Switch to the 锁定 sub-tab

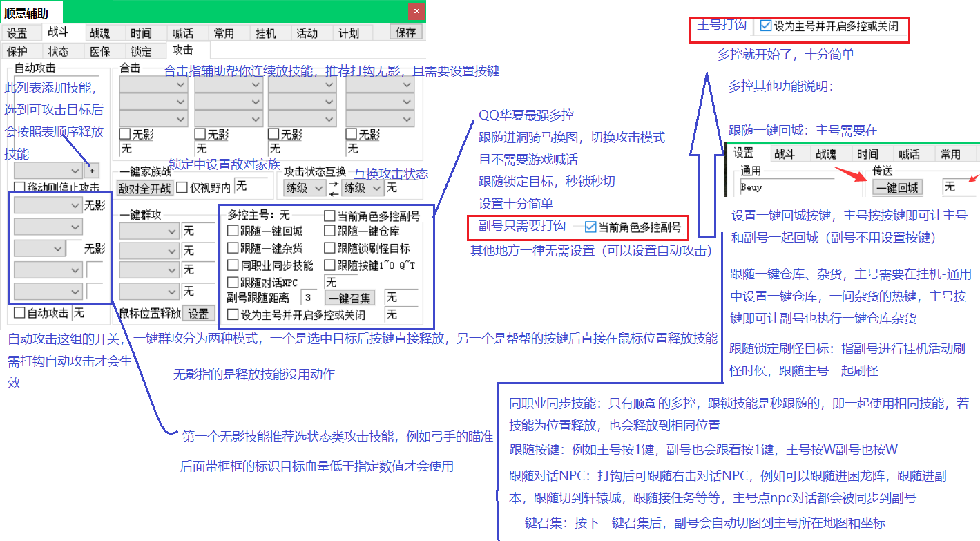(142, 51)
